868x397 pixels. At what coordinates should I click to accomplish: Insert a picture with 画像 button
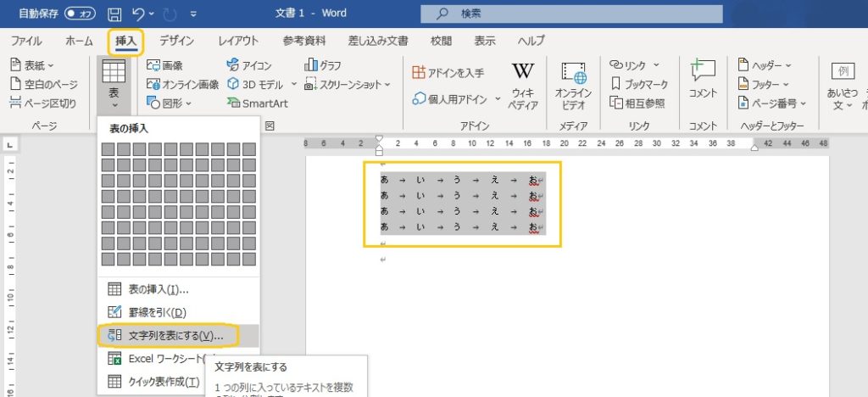164,65
